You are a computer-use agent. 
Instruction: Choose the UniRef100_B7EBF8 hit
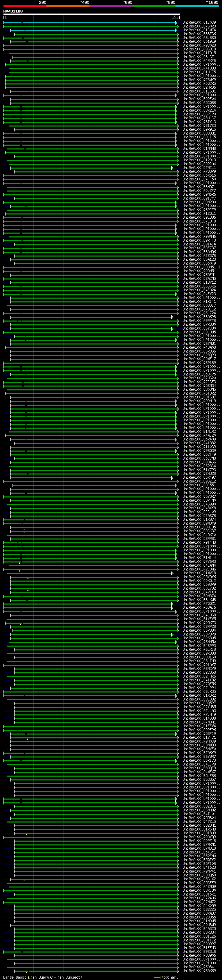tap(199, 221)
